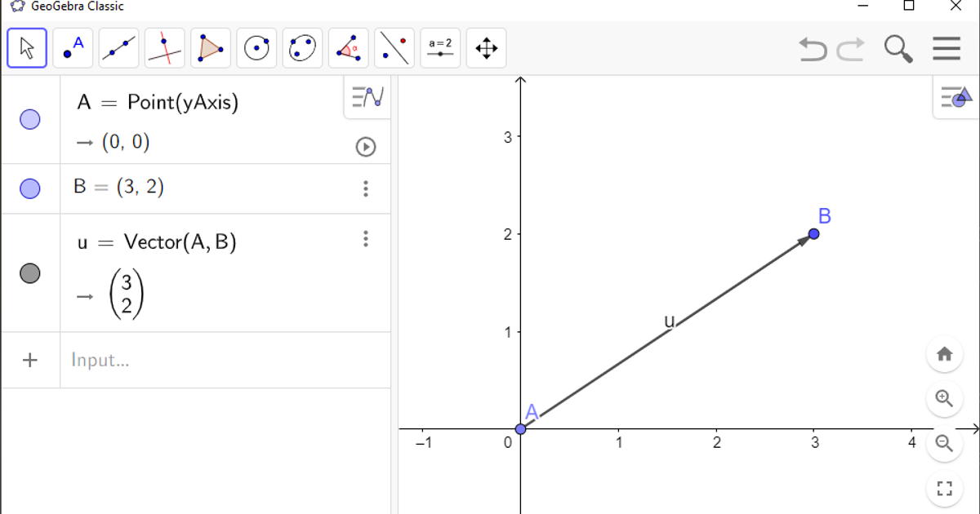980x514 pixels.
Task: Select the Angle tool
Action: (349, 48)
